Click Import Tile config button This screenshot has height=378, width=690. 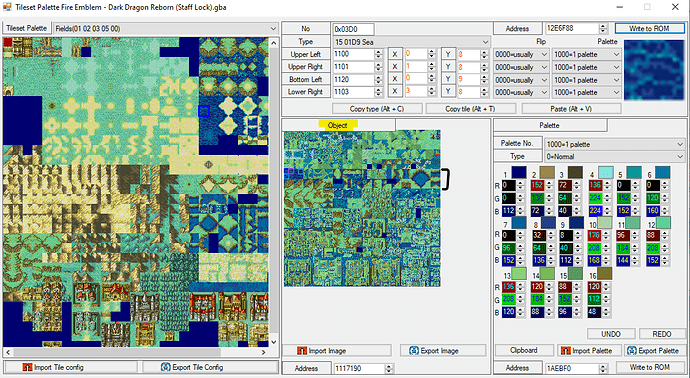pyautogui.click(x=70, y=367)
